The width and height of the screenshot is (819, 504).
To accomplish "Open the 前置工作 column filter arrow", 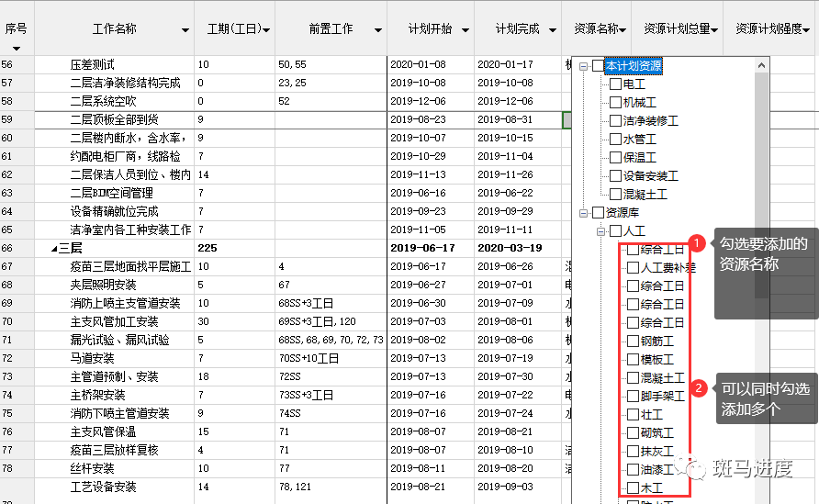I will coord(378,30).
